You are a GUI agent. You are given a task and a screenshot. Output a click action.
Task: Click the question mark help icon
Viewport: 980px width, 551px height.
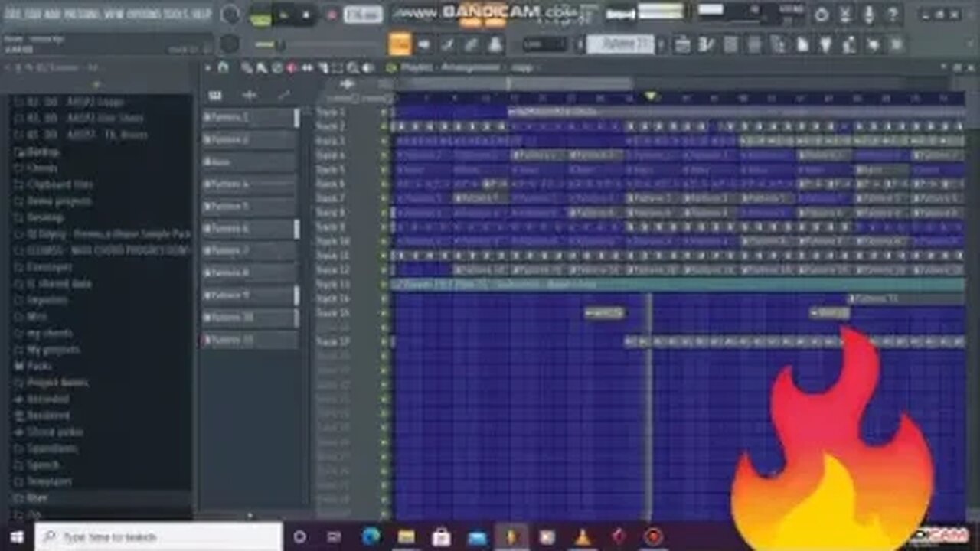coord(892,15)
